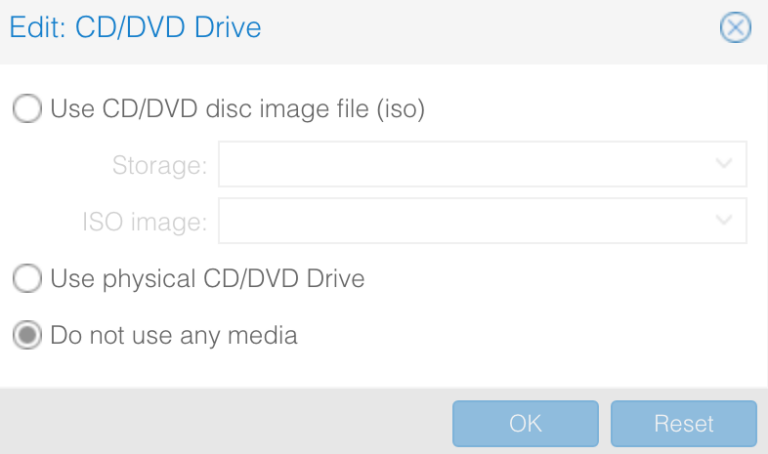
Task: Click the "ISO image:" field label
Action: click(x=144, y=222)
